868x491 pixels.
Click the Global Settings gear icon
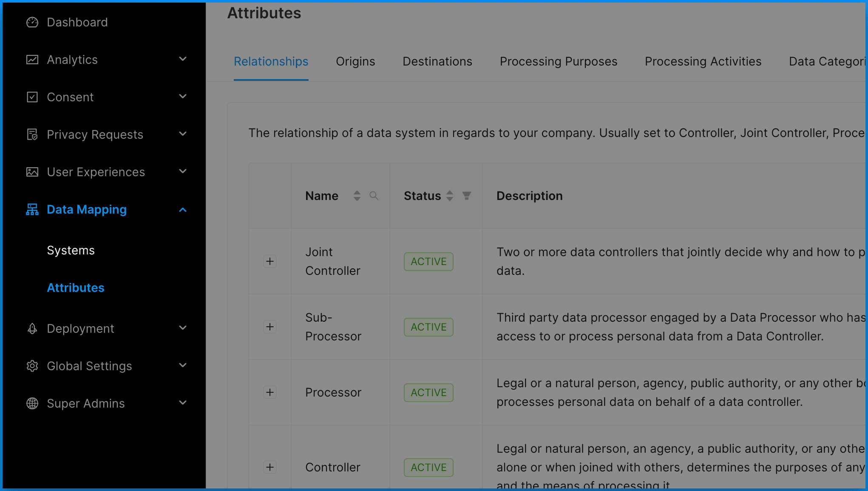coord(32,366)
